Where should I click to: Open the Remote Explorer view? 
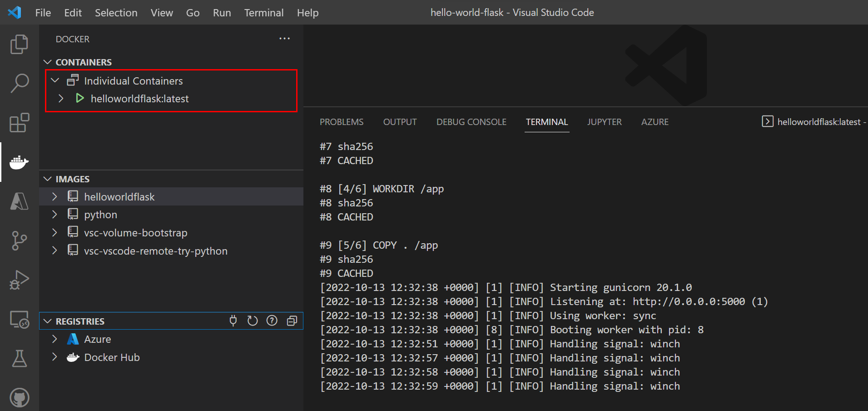[19, 320]
